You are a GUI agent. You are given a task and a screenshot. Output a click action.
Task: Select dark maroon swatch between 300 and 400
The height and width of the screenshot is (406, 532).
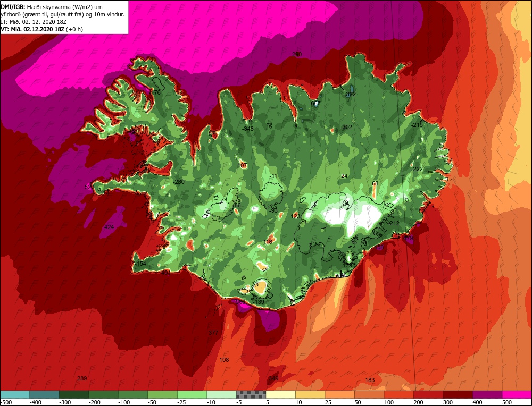(x=458, y=394)
